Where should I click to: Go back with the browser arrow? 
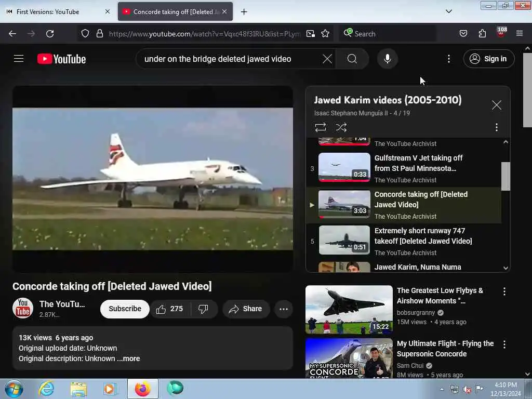12,34
